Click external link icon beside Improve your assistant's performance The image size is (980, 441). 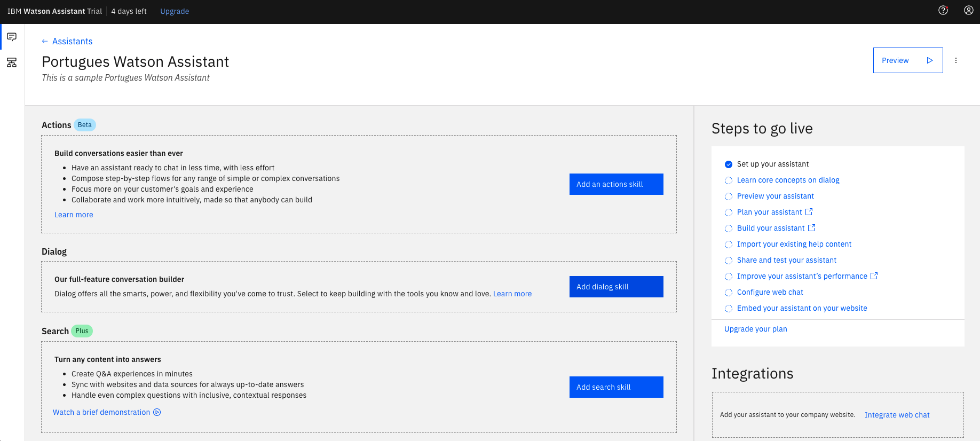(x=874, y=276)
